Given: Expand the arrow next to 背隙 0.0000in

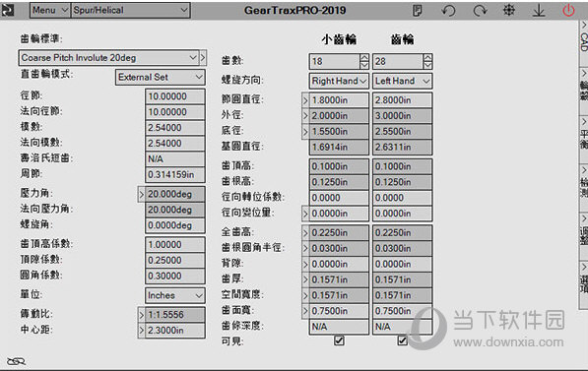Looking at the screenshot, I should pyautogui.click(x=305, y=264).
